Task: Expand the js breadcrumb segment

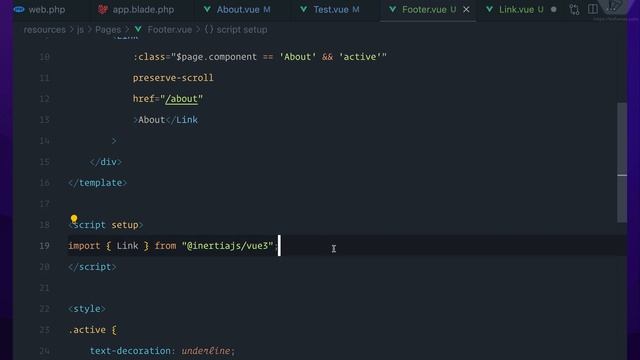Action: point(80,30)
